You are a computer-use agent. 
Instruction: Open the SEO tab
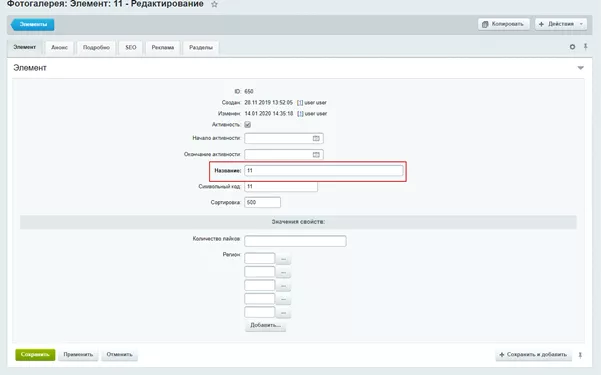(131, 48)
